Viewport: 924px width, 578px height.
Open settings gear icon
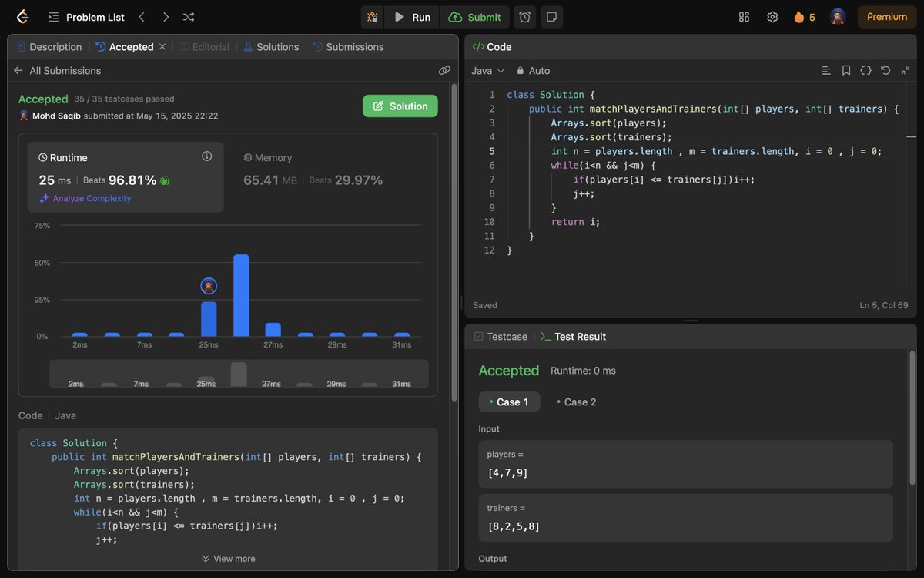pyautogui.click(x=772, y=17)
